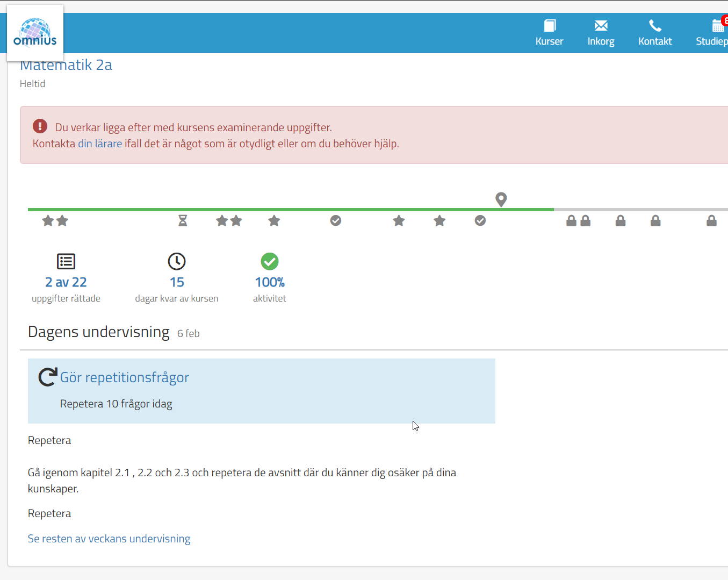The height and width of the screenshot is (580, 728).
Task: Click the Omnius logo
Action: 35,33
